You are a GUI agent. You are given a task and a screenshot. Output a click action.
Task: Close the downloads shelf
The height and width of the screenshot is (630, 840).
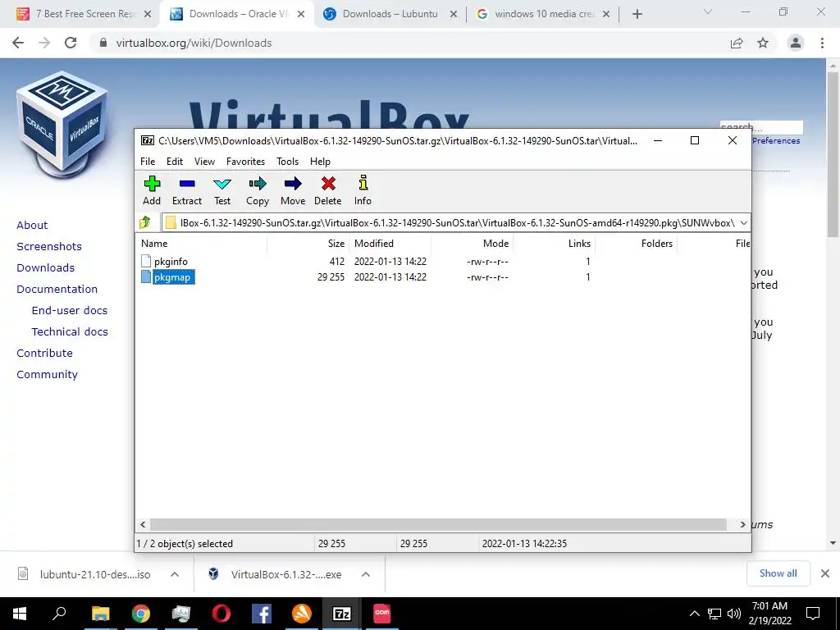[825, 573]
